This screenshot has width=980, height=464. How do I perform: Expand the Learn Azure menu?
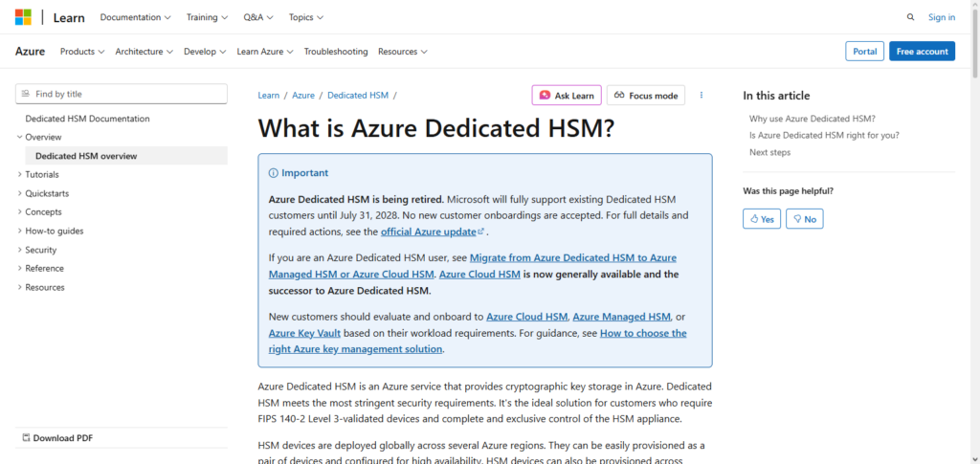(265, 52)
